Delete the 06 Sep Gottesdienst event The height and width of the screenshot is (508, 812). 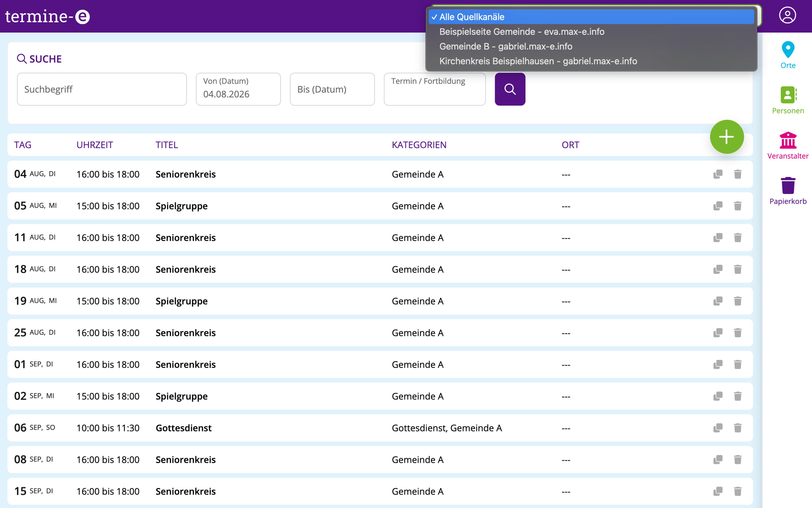point(738,428)
